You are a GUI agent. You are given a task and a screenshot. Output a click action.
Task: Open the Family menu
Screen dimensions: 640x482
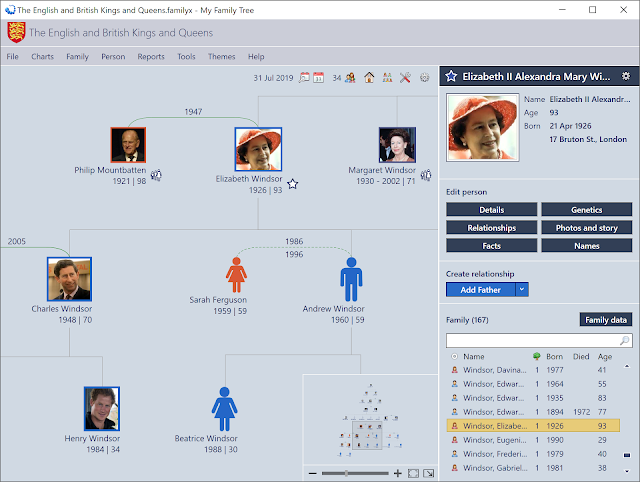pyautogui.click(x=78, y=56)
